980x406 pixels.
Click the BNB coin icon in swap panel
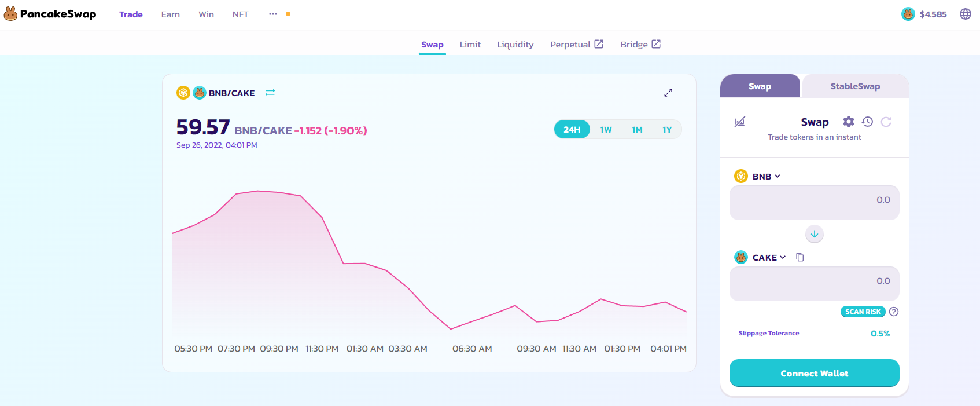click(741, 176)
